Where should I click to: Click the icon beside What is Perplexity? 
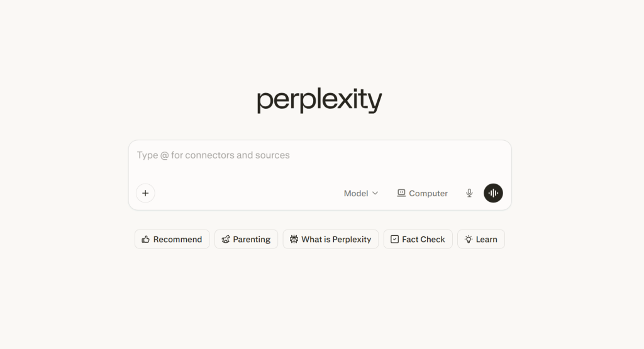(294, 239)
